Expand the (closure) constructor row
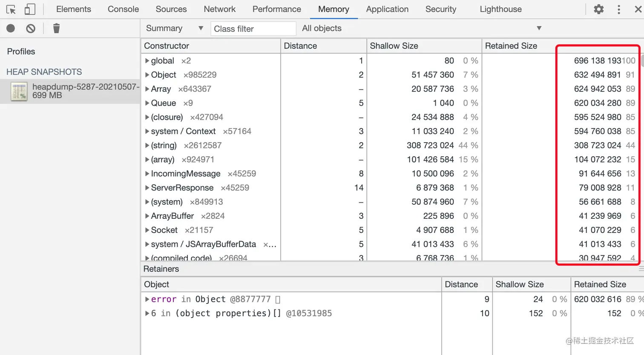The image size is (644, 355). (147, 117)
